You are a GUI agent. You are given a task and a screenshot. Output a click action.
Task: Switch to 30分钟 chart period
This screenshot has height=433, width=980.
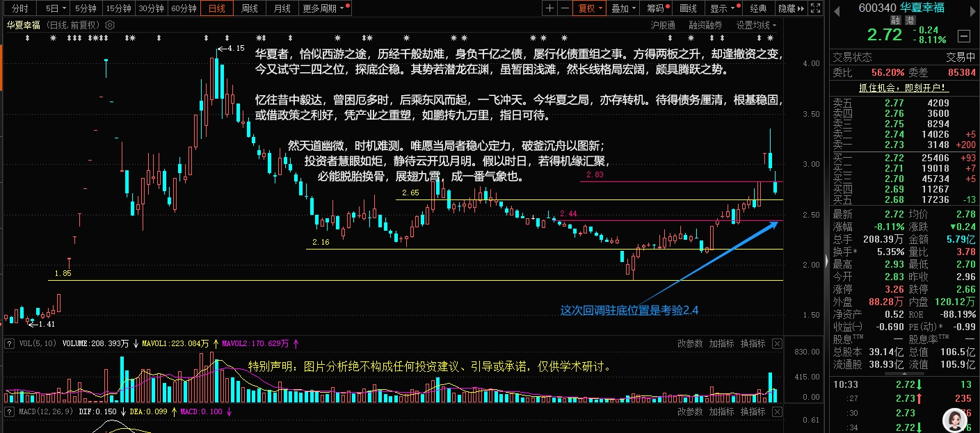point(150,8)
